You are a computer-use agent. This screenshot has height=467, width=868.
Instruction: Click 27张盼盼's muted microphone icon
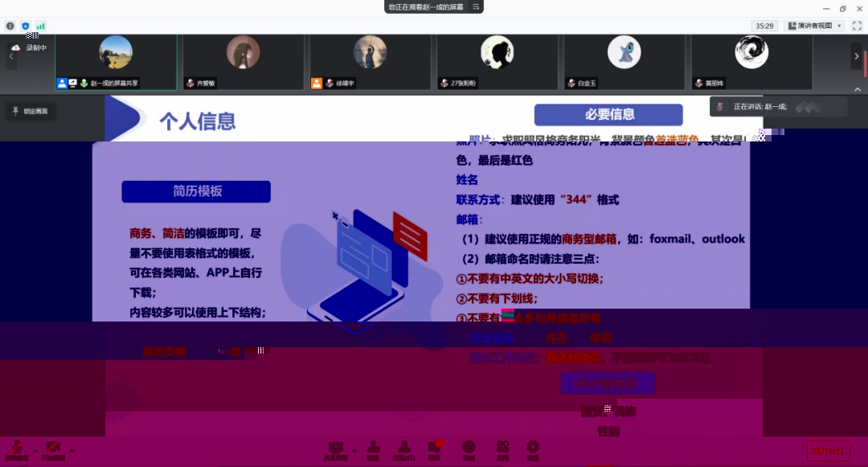pyautogui.click(x=444, y=83)
